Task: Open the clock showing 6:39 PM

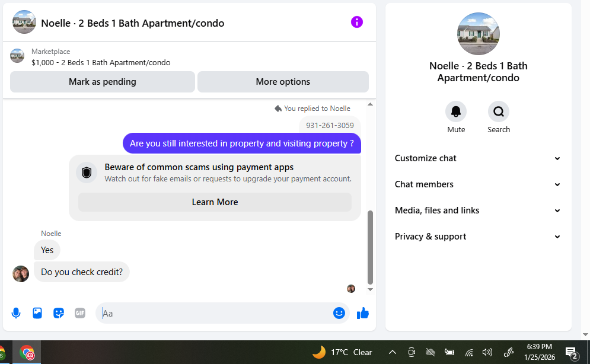Action: click(x=540, y=352)
